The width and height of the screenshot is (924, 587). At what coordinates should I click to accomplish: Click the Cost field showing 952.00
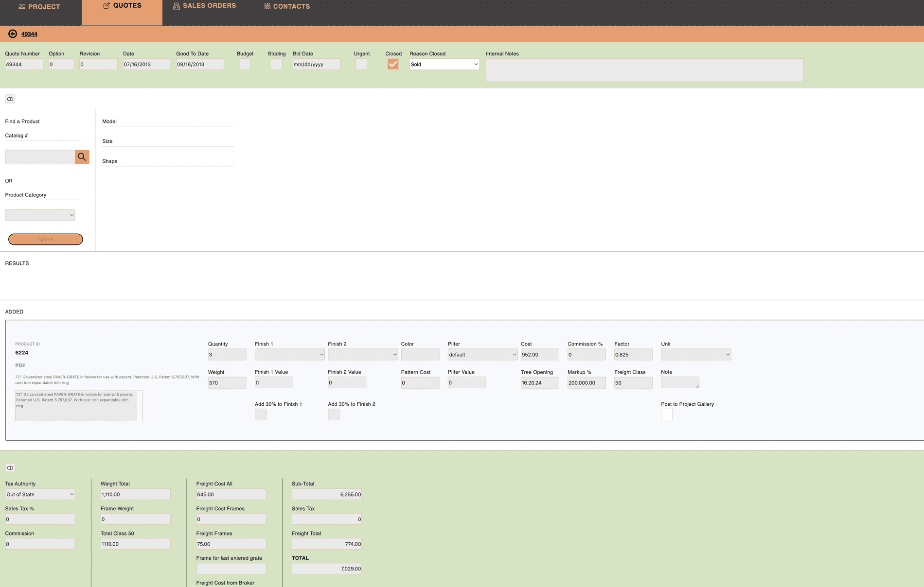[540, 355]
